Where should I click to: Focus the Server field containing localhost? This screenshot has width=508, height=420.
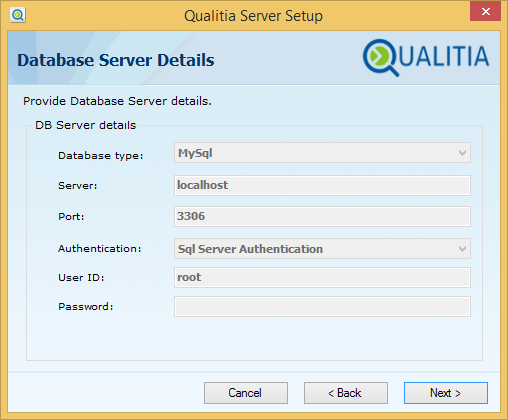click(322, 185)
